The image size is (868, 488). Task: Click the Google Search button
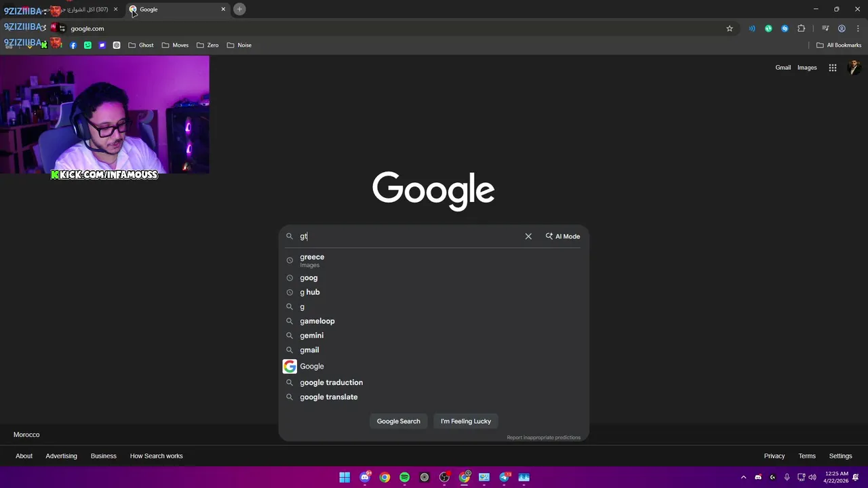[399, 421]
